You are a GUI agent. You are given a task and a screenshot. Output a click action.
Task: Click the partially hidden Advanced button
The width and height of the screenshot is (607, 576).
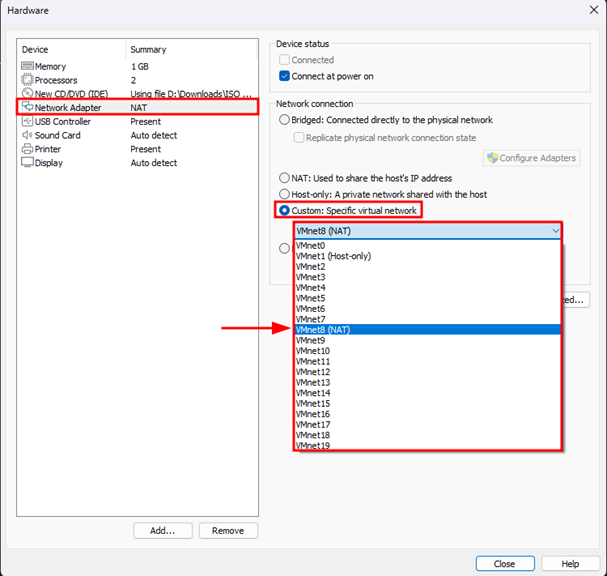click(576, 300)
